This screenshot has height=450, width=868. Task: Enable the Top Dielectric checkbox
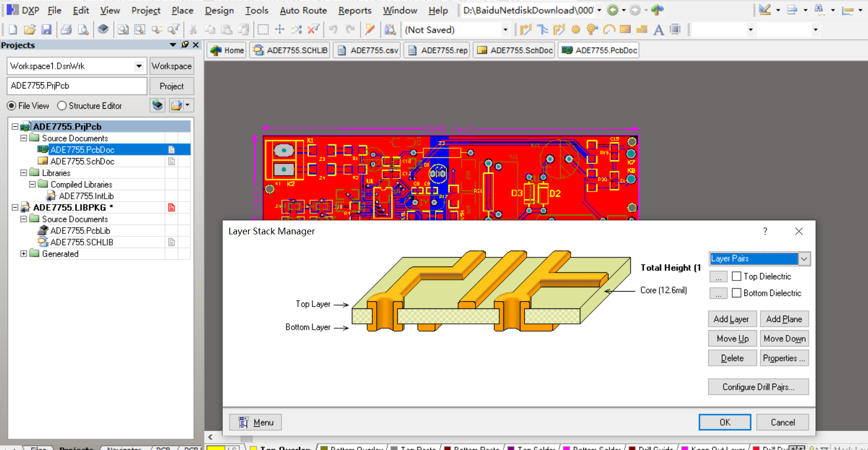point(736,276)
